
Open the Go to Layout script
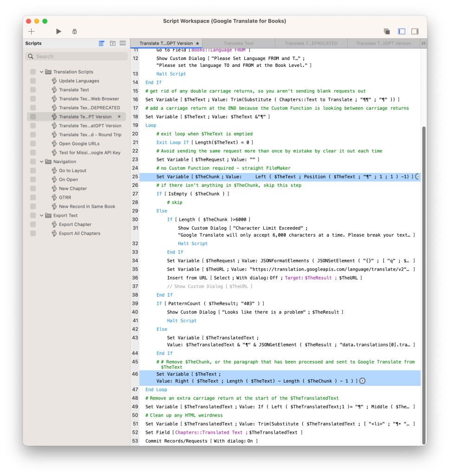click(x=72, y=171)
